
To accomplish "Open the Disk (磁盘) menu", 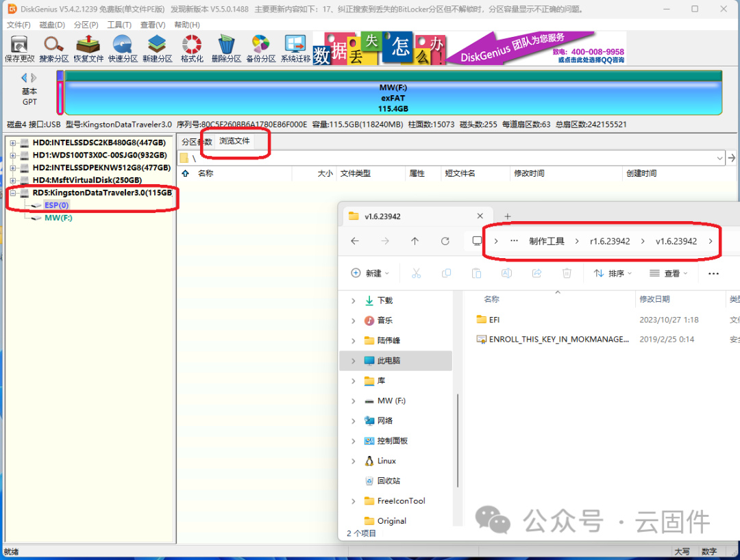I will (x=52, y=25).
